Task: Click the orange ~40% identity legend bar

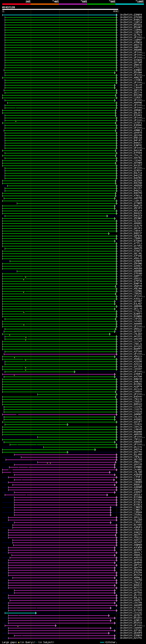Action: 45,4
